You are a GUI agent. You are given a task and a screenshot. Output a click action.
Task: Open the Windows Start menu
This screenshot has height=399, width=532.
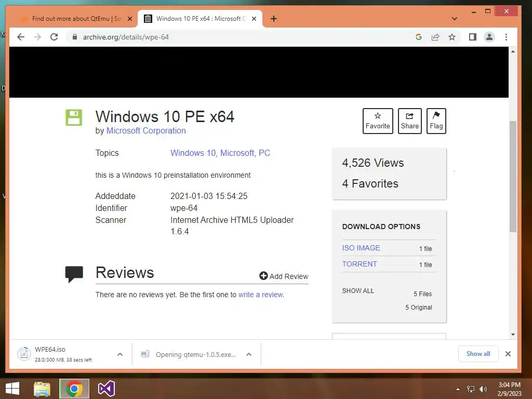[x=12, y=389]
